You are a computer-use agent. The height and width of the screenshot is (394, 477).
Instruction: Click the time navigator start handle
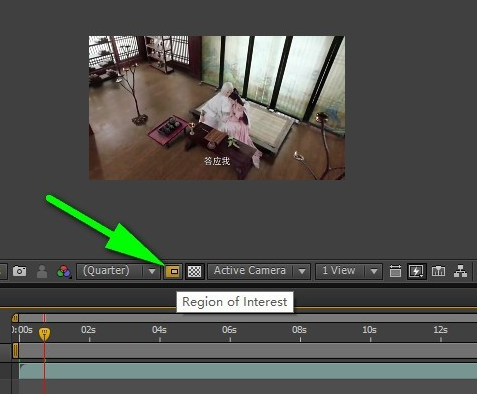coord(15,318)
